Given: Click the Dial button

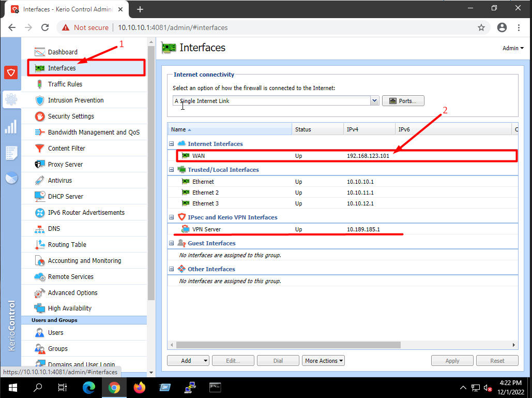Looking at the screenshot, I should point(278,361).
